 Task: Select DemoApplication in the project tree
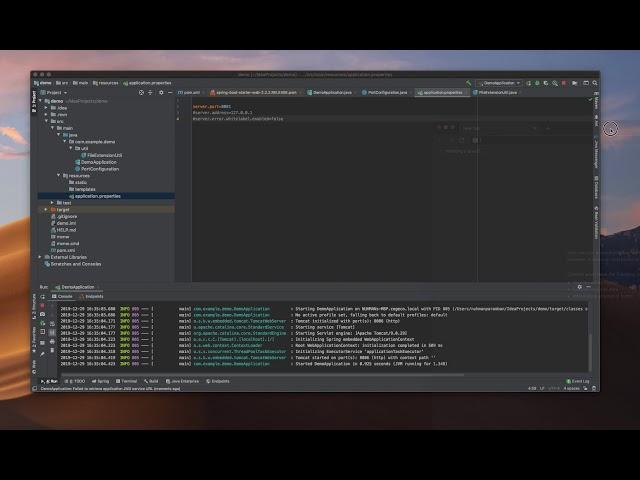point(96,162)
